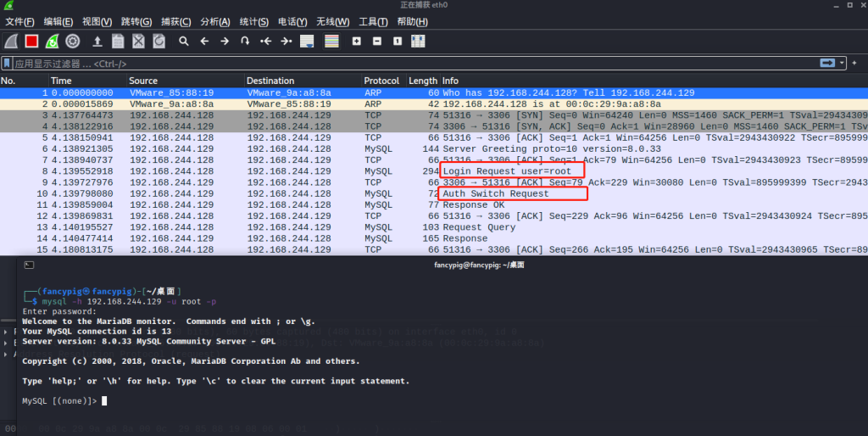
Task: Apply display filter arrow button
Action: point(827,64)
